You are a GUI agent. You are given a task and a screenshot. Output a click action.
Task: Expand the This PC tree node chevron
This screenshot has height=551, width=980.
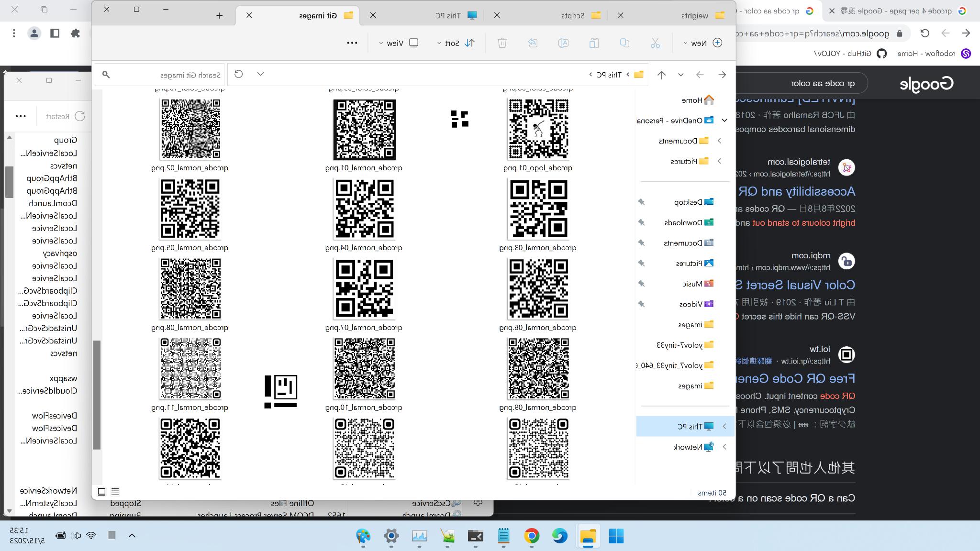click(x=724, y=426)
